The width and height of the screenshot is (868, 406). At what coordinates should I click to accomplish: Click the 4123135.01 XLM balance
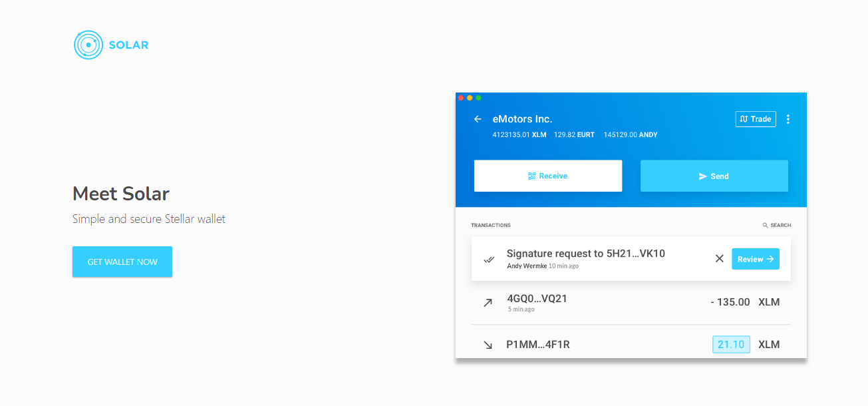(519, 135)
